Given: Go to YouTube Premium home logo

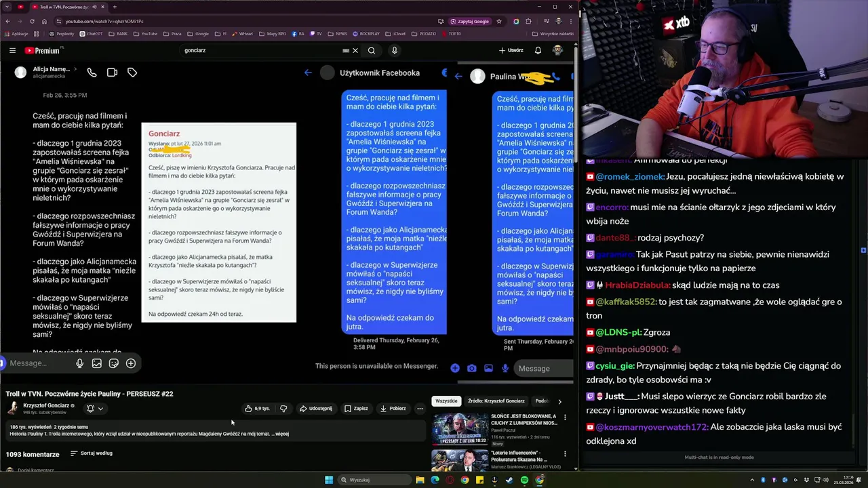Looking at the screenshot, I should click(x=43, y=50).
